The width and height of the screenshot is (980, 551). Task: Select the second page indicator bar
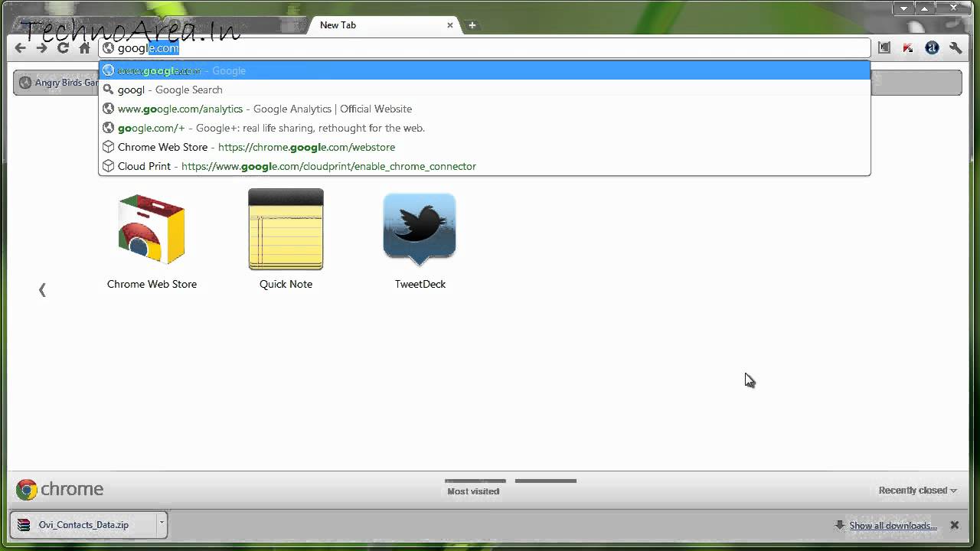(546, 481)
